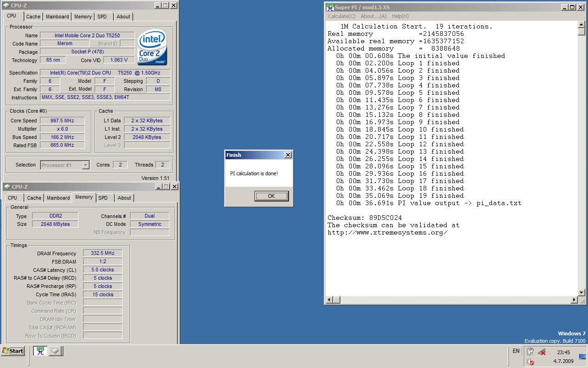Screen dimensions: 588x368
Task: Click Channels # value Dual
Action: (x=150, y=216)
